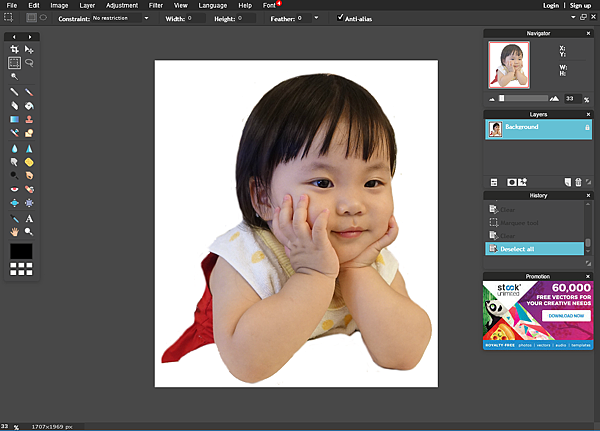Select the Background layer

click(538, 129)
